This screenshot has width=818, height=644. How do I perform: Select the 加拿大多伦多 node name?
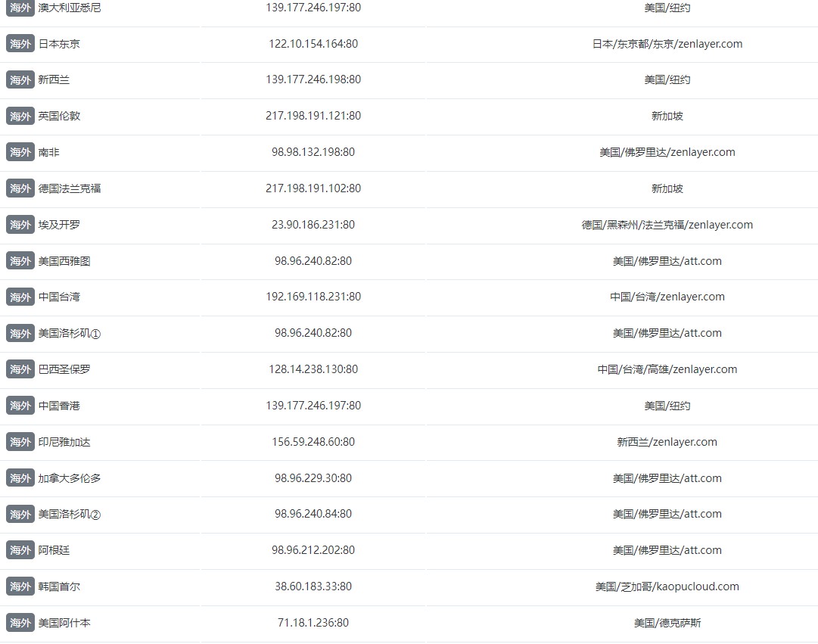[x=70, y=478]
